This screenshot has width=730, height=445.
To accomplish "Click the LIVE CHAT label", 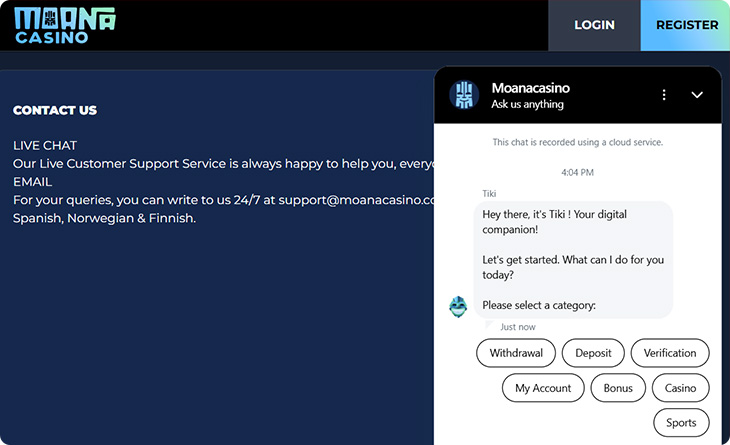I will [45, 145].
